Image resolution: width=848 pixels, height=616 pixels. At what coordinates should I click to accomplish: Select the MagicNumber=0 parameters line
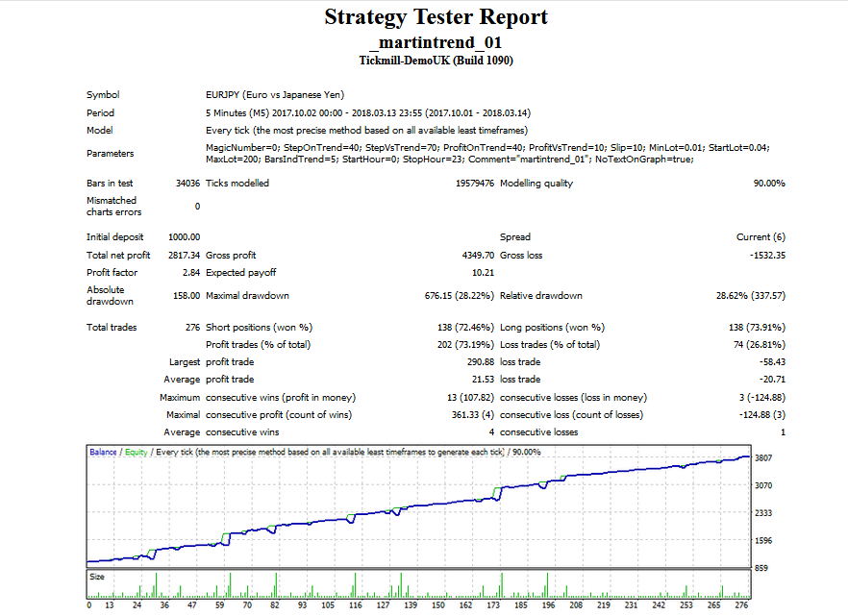point(487,148)
